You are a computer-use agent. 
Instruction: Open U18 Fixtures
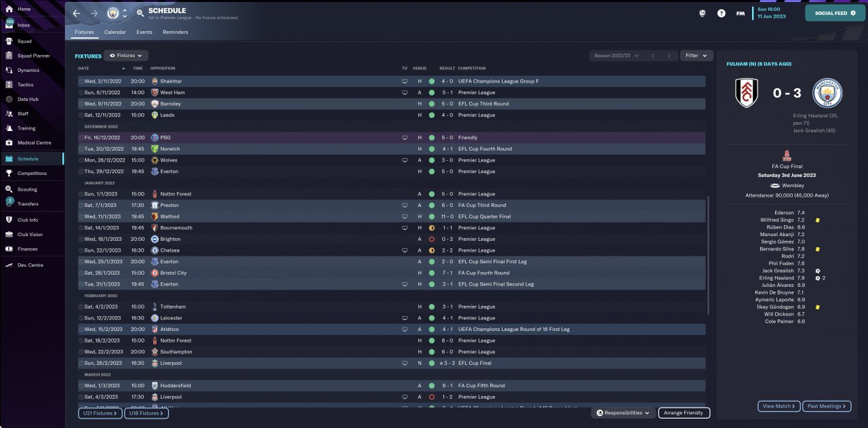(146, 412)
